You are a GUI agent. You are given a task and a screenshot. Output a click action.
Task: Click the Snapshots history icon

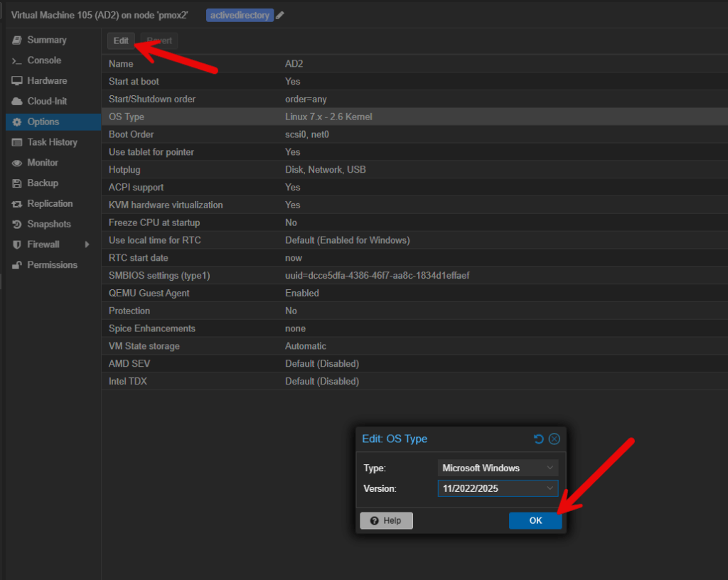tap(17, 224)
